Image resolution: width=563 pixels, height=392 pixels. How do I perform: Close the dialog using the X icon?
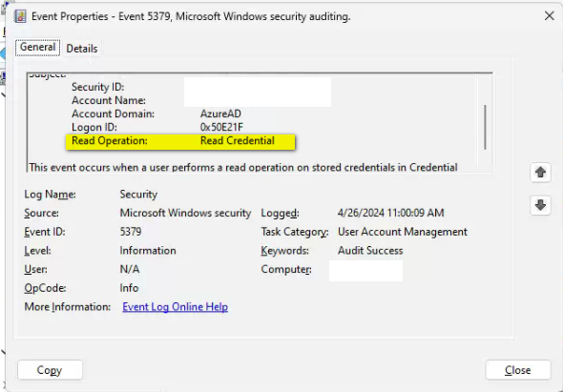pos(549,16)
